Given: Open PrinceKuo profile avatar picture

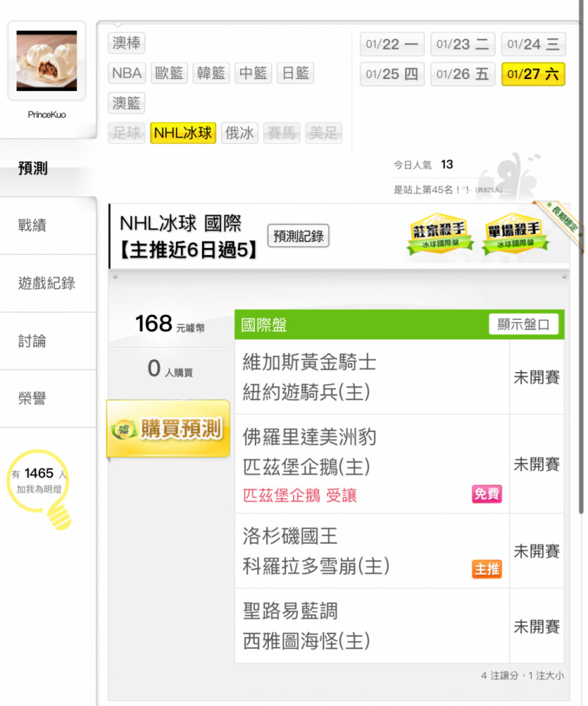Looking at the screenshot, I should pyautogui.click(x=47, y=61).
